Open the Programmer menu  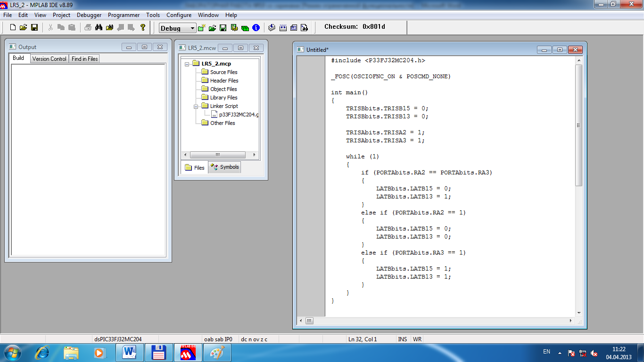click(124, 15)
